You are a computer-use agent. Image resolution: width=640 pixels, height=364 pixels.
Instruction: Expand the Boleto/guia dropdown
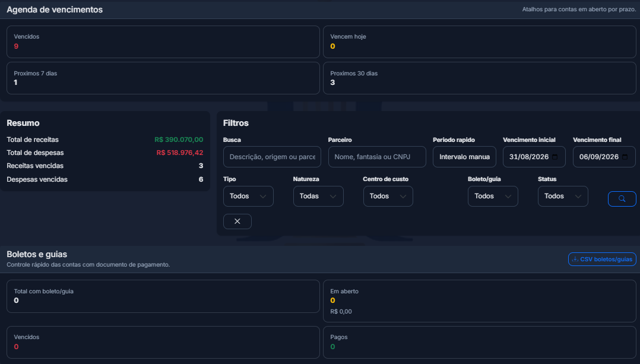493,197
